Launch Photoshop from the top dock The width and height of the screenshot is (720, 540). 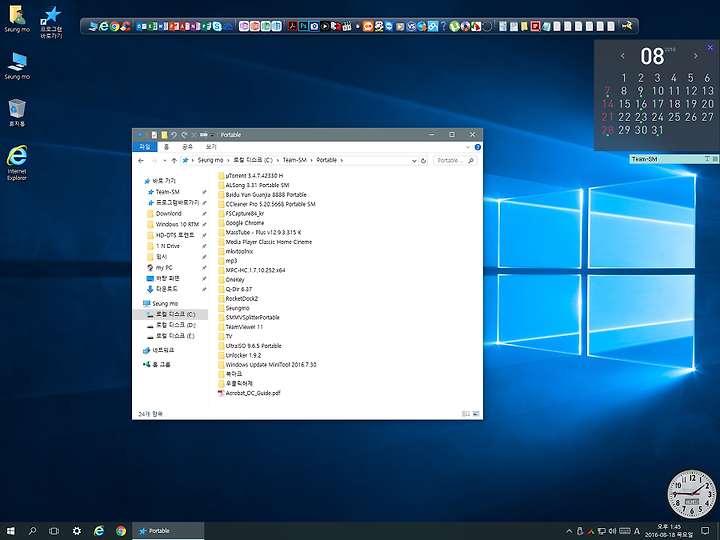coord(304,26)
